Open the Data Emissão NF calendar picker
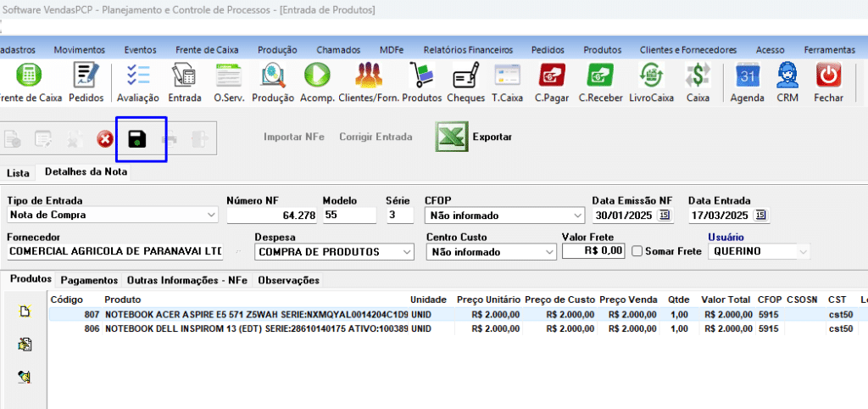Viewport: 868px width, 409px height. 665,215
